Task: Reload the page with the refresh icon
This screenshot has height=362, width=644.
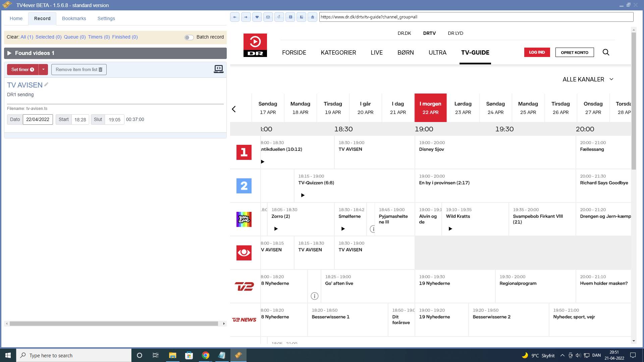Action: click(x=279, y=17)
